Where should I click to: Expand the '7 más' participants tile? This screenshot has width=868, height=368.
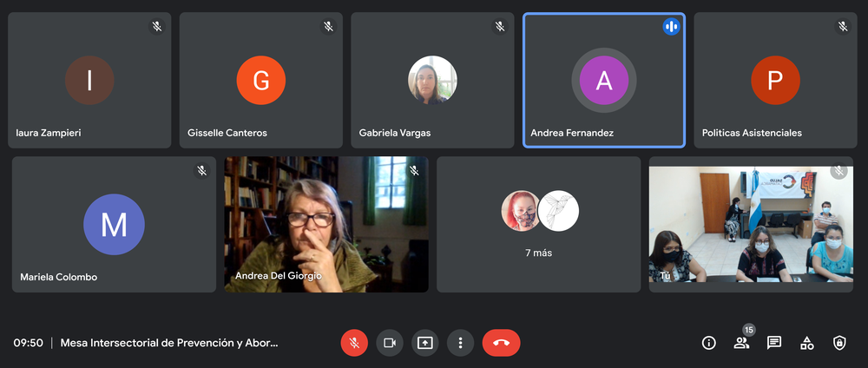point(538,224)
